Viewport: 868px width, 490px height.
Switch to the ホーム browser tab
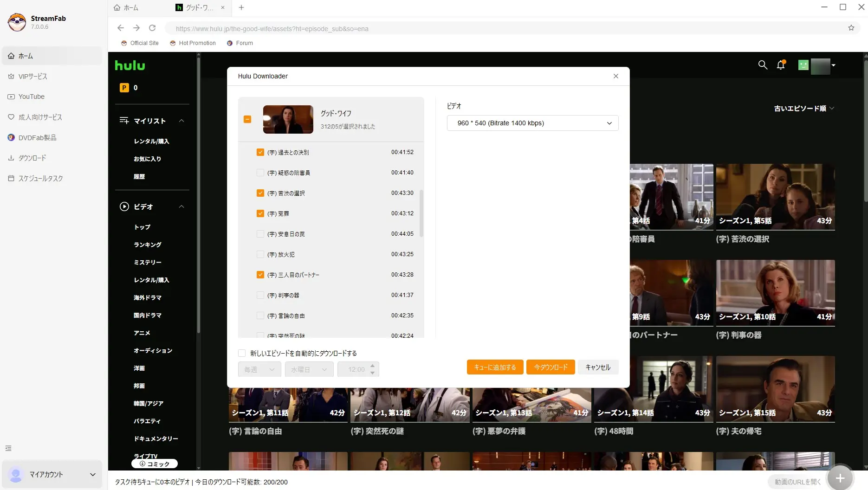click(x=126, y=7)
